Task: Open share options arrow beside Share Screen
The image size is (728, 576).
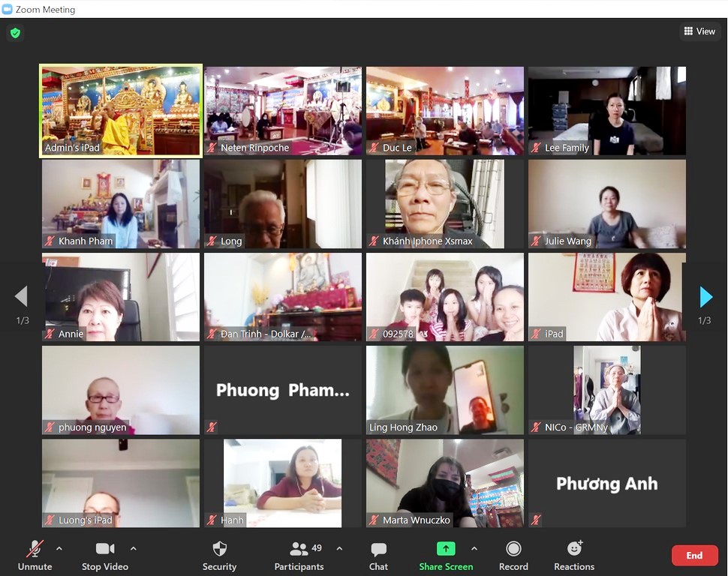Action: (x=474, y=548)
